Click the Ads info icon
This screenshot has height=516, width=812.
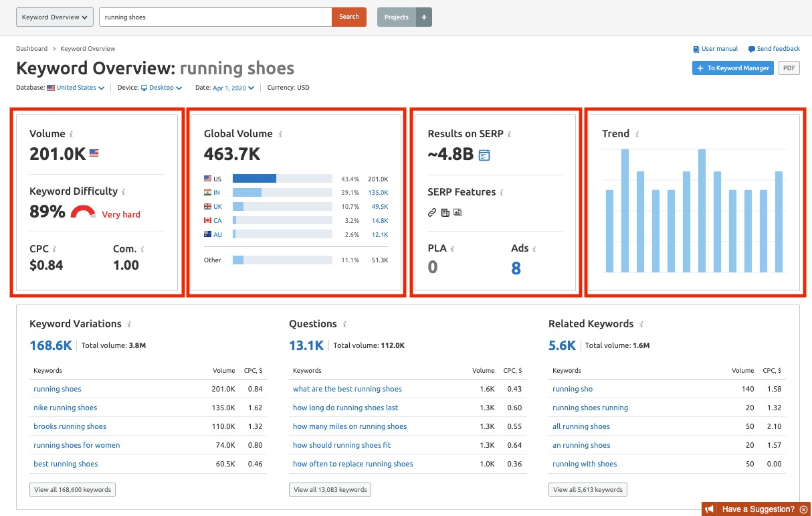(x=534, y=249)
